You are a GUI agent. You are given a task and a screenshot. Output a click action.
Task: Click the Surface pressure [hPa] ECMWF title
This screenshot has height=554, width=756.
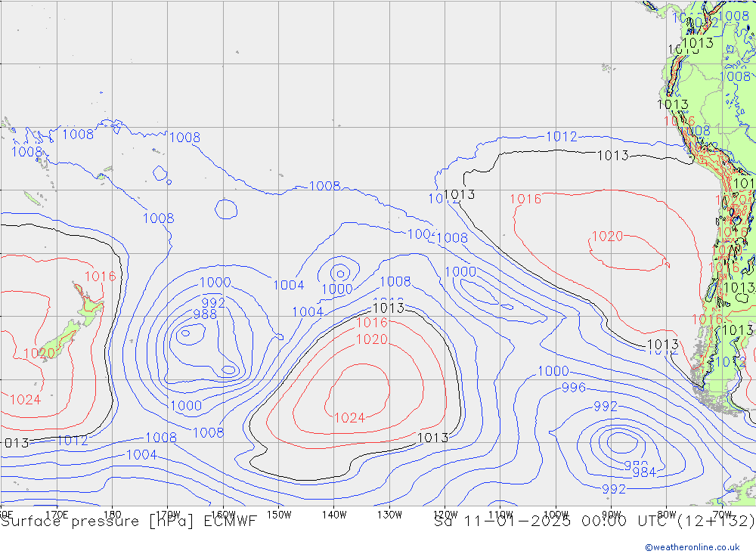129,521
